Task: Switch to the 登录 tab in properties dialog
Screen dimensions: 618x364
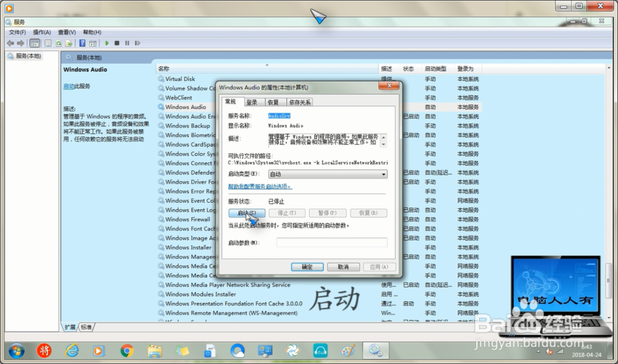Action: point(252,103)
